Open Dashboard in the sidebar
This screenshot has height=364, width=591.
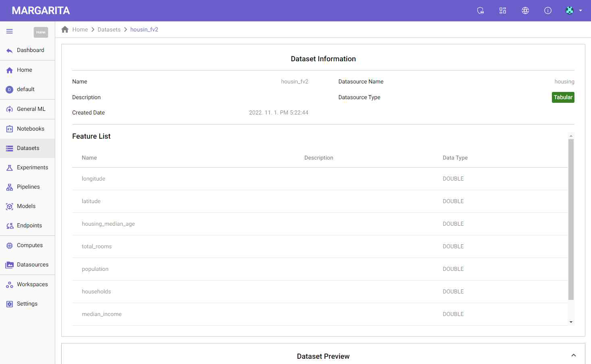(x=27, y=50)
